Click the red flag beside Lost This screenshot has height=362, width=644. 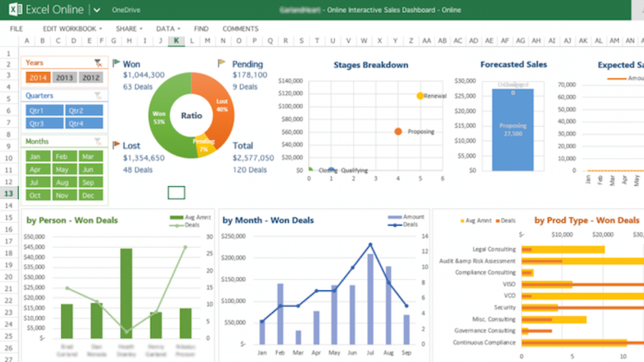[116, 145]
